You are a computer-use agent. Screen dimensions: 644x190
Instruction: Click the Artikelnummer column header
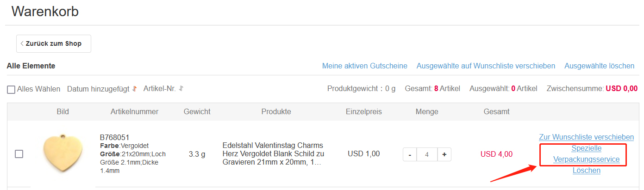(134, 111)
